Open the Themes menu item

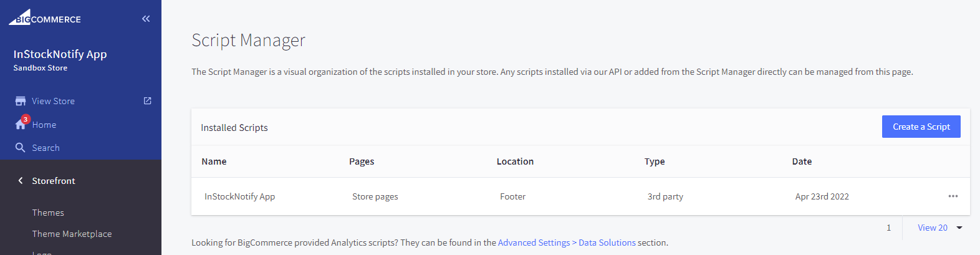coord(48,213)
